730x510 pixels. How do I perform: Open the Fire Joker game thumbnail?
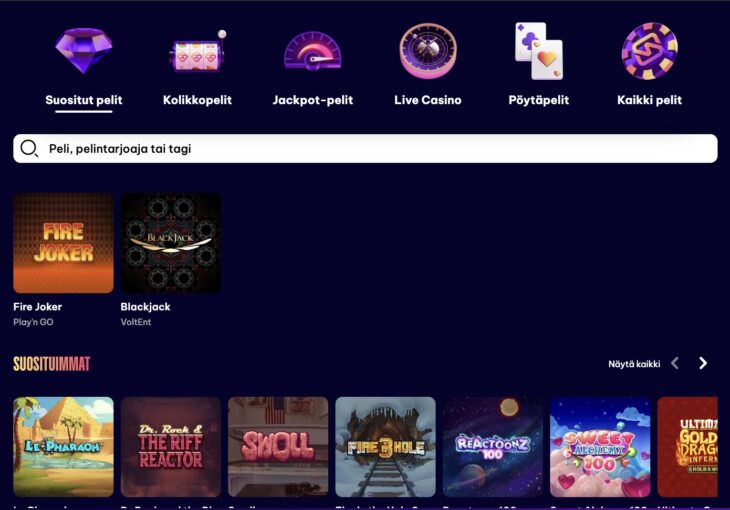[x=63, y=243]
